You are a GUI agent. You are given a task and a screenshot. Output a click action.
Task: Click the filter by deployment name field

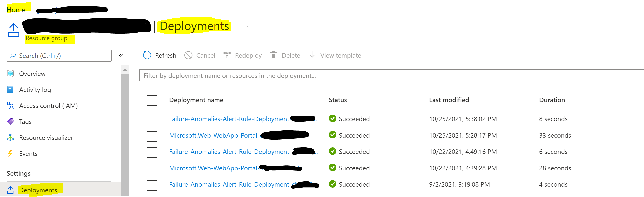[391, 75]
